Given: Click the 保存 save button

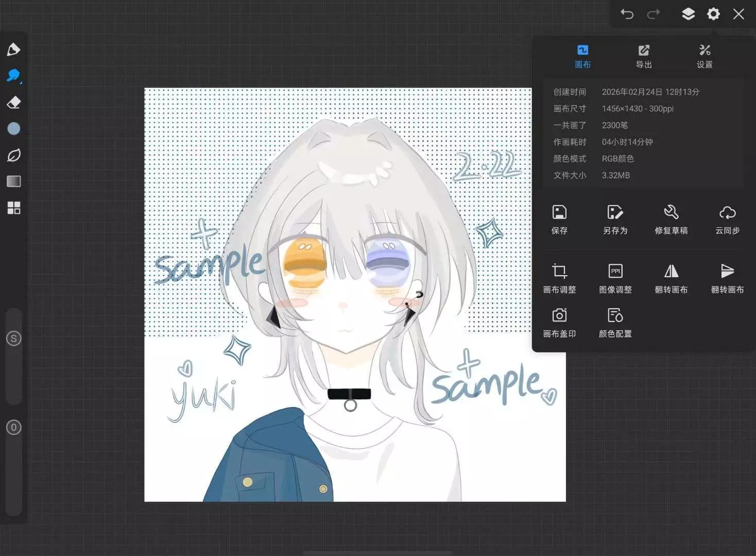Looking at the screenshot, I should (559, 220).
